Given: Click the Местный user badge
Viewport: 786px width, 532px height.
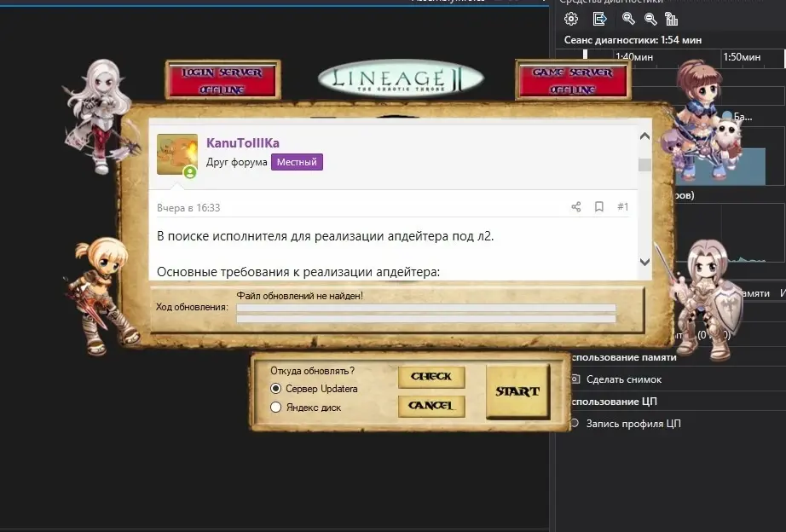Looking at the screenshot, I should click(297, 162).
